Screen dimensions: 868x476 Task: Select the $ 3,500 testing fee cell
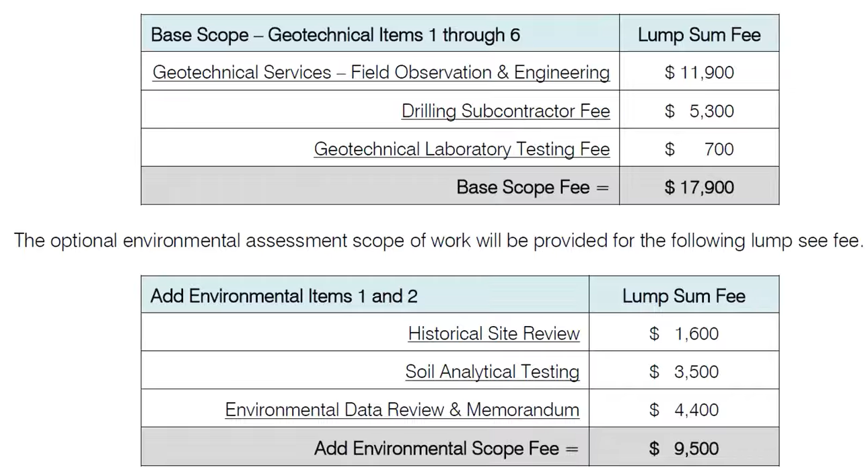tap(684, 370)
